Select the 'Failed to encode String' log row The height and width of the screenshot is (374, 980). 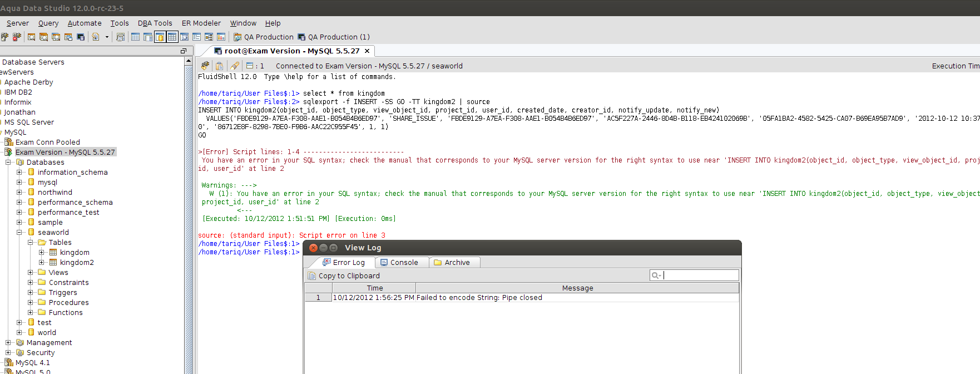tap(522, 297)
